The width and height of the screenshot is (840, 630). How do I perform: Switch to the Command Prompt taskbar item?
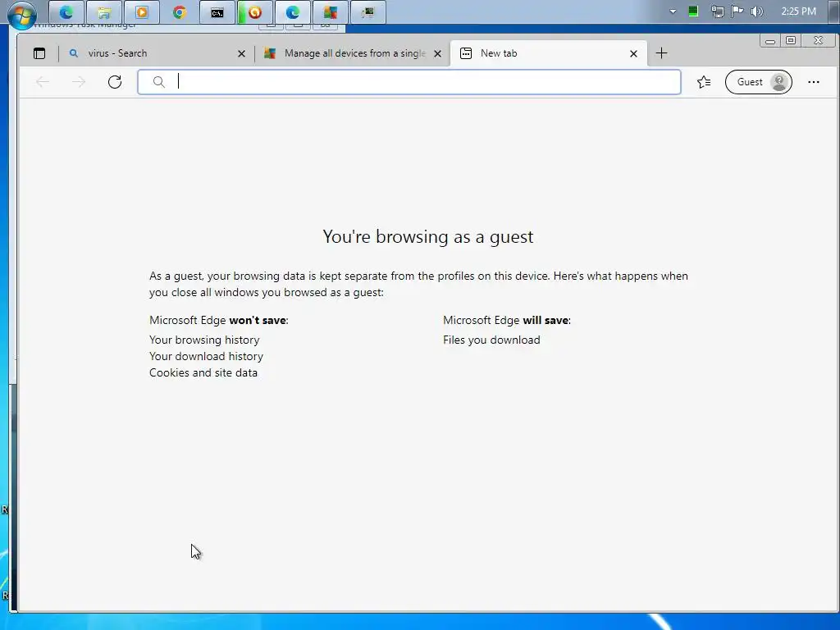coord(217,11)
